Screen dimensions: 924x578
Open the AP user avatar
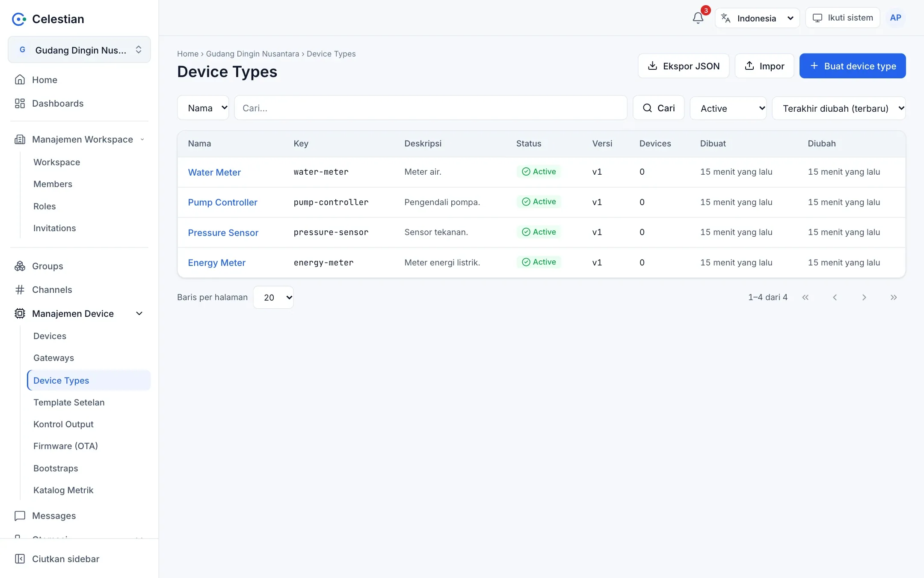(x=895, y=18)
